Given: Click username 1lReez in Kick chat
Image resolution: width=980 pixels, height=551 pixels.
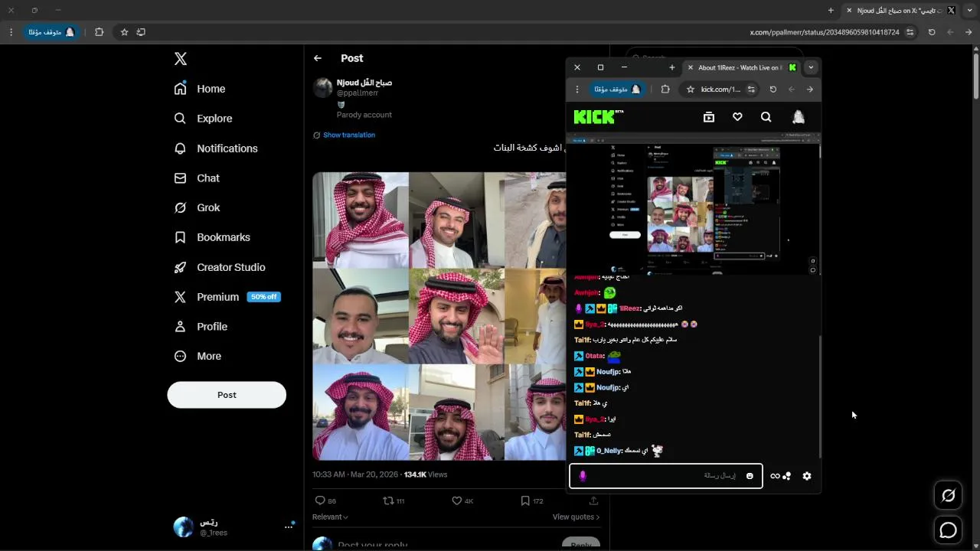Looking at the screenshot, I should coord(629,308).
